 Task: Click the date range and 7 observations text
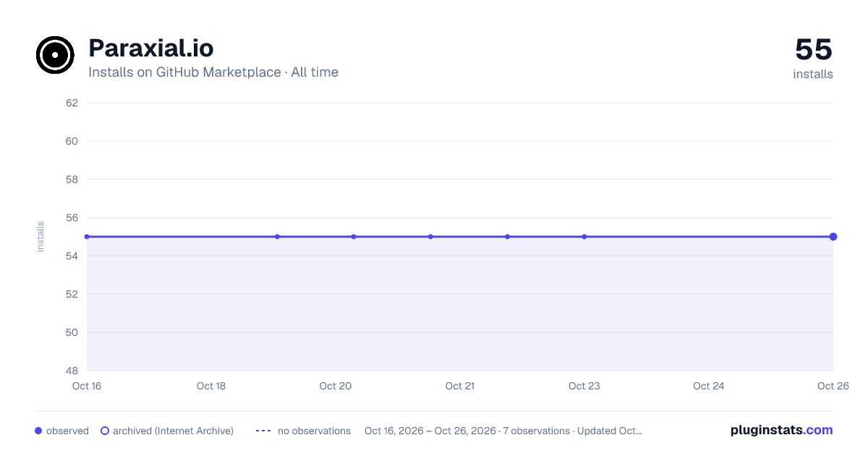(503, 431)
